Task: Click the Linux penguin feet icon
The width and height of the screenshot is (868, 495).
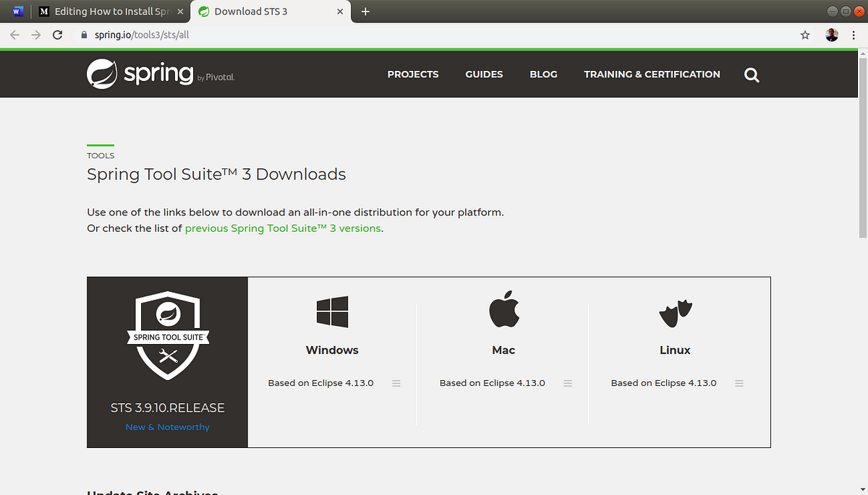Action: tap(675, 314)
